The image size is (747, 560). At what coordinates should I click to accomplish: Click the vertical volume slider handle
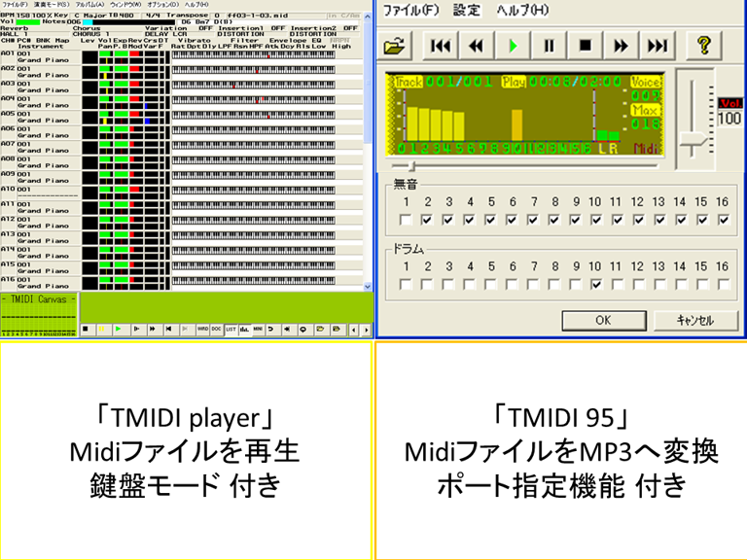pos(693,141)
